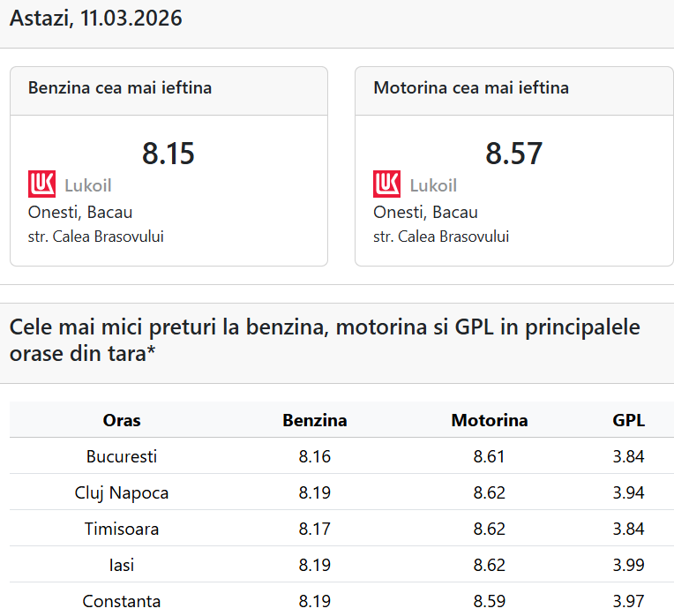The height and width of the screenshot is (616, 674).
Task: Click the GPL column header
Action: pos(629,421)
